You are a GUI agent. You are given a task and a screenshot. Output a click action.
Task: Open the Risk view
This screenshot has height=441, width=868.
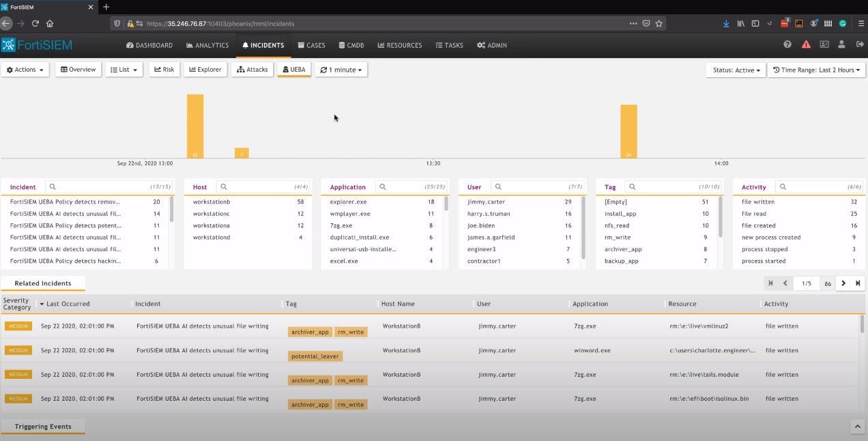(164, 69)
